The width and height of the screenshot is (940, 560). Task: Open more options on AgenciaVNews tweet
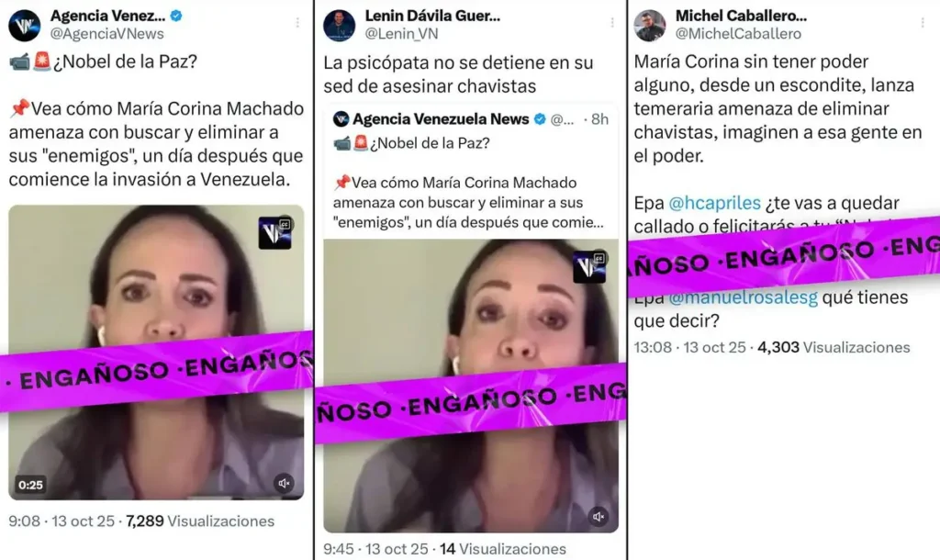pyautogui.click(x=297, y=23)
